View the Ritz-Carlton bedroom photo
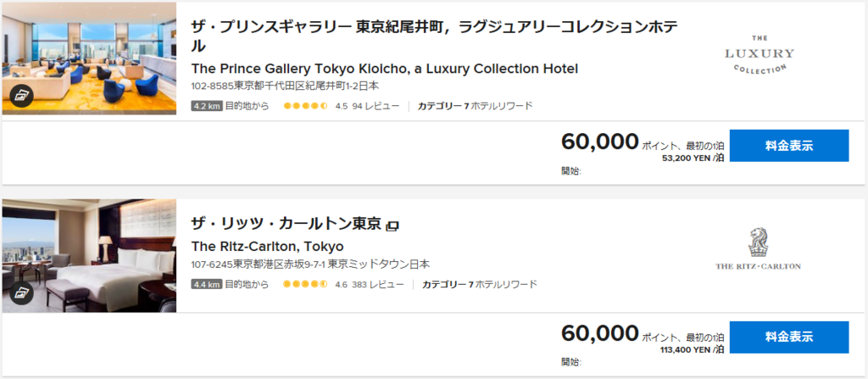Screen dimensions: 868x379 pos(88,254)
